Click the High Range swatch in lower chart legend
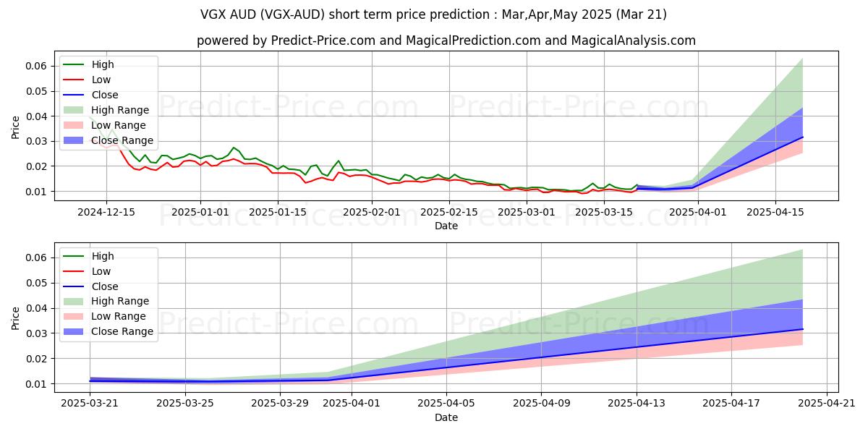Image resolution: width=868 pixels, height=434 pixels. tap(75, 301)
